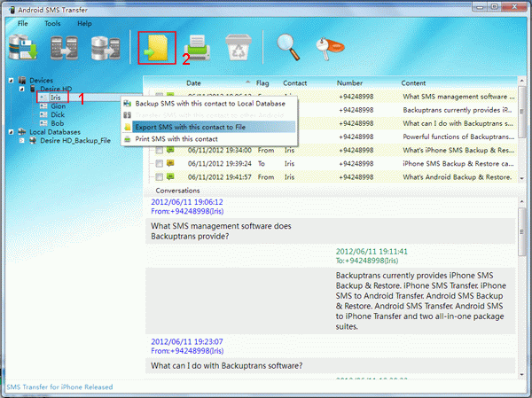Open the Tools menu
This screenshot has height=398, width=532.
click(x=52, y=23)
